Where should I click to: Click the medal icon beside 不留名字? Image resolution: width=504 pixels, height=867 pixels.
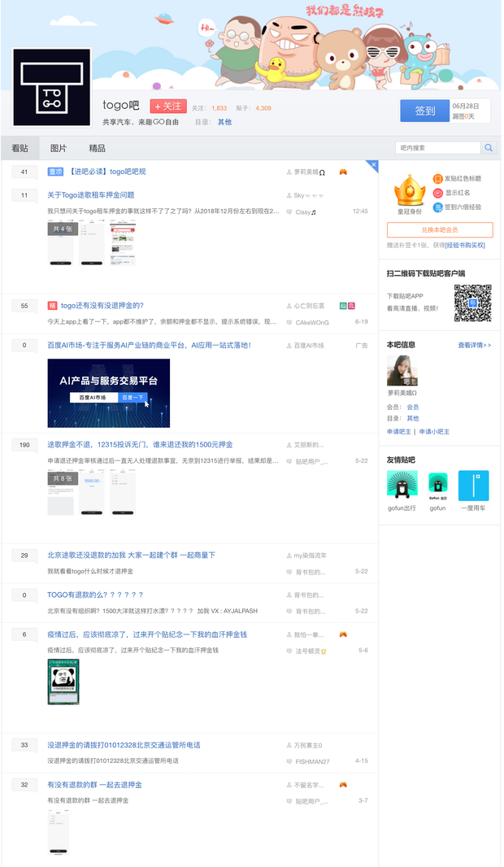click(343, 785)
